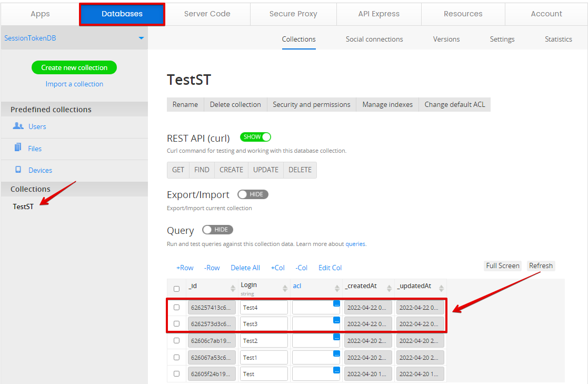Open the database Settings sub-tab
Screen dimensions: 588x384
tap(502, 39)
